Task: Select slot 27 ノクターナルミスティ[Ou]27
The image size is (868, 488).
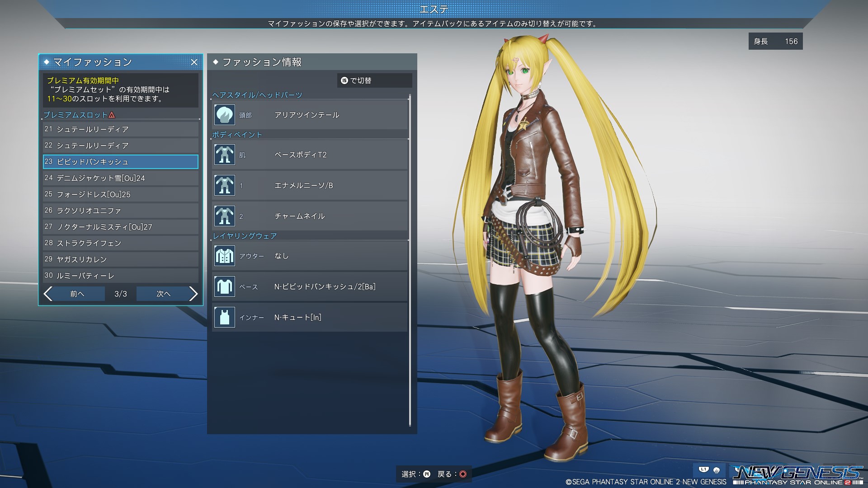Action: point(121,227)
